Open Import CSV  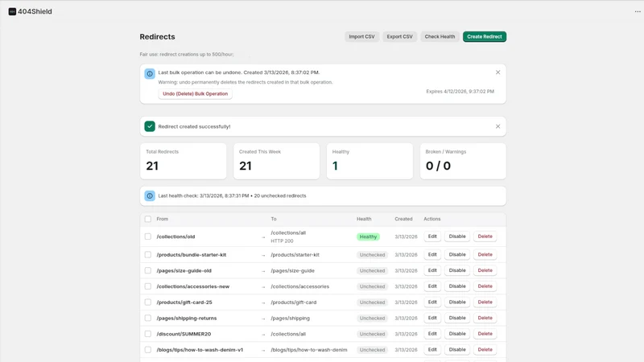[x=361, y=36]
